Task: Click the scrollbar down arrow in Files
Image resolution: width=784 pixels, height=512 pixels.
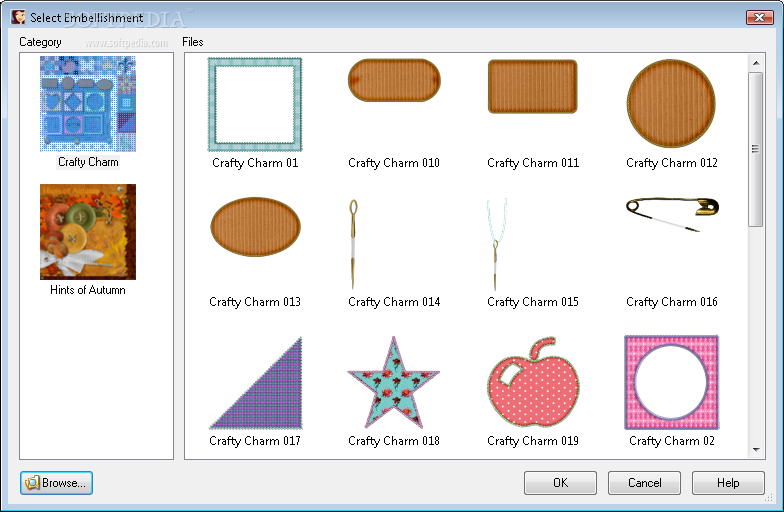Action: click(756, 450)
